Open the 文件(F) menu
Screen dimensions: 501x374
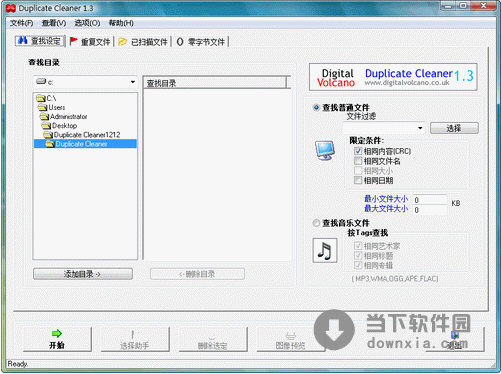(21, 23)
